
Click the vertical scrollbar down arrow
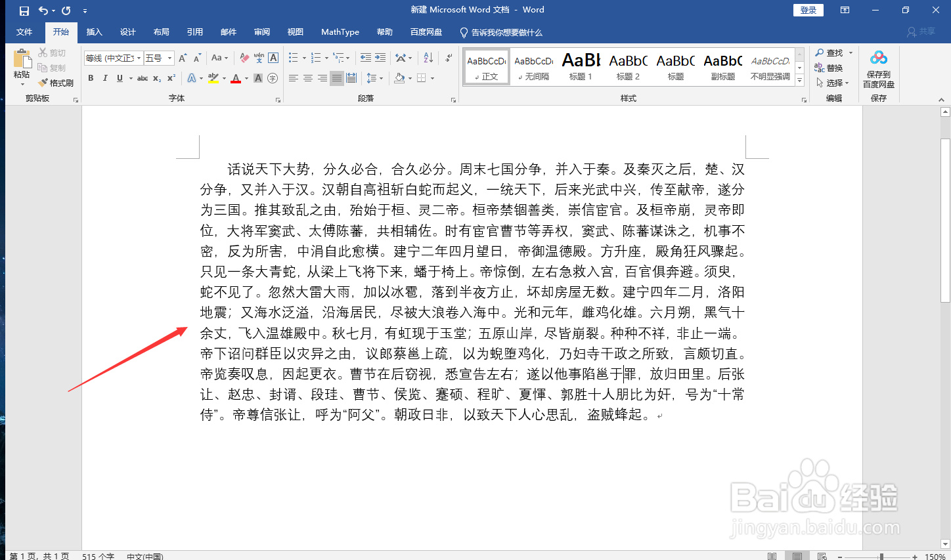coord(945,544)
